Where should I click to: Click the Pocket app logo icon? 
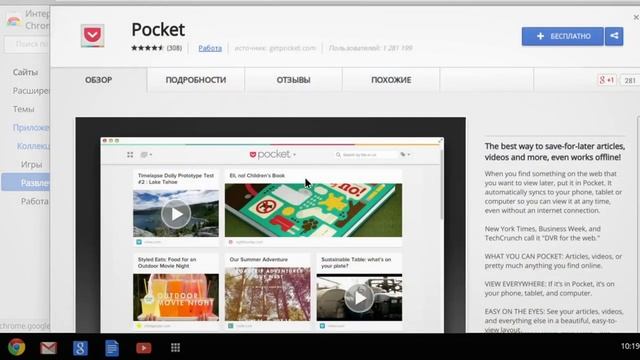click(x=93, y=36)
